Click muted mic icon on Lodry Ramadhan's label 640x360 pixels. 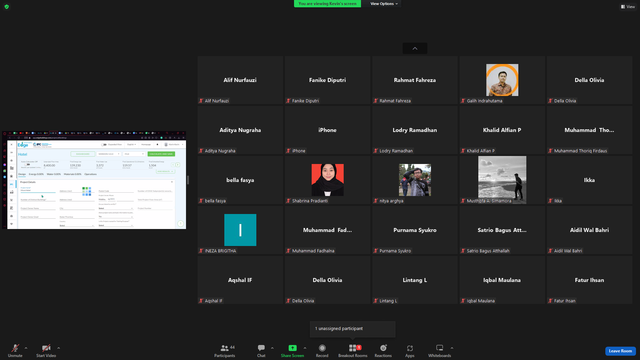tap(376, 151)
